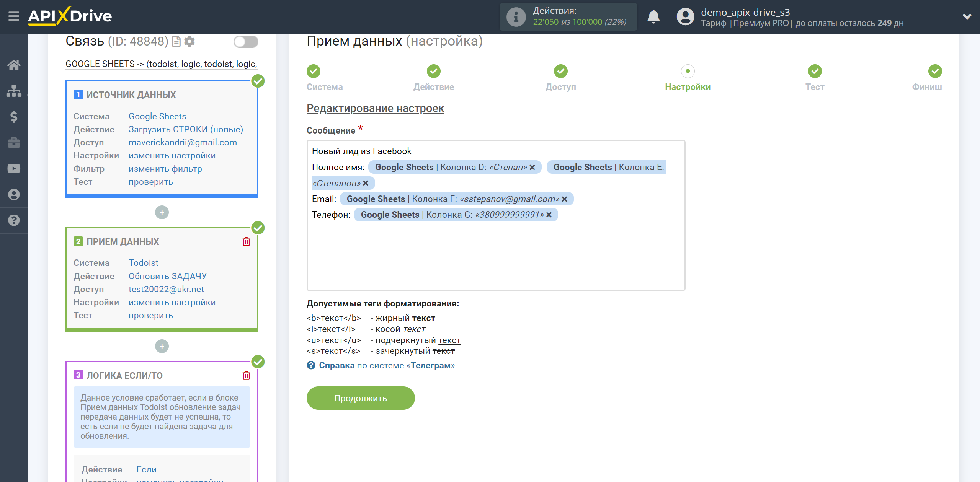Open the Если action link
Screen dimensions: 980x482
point(146,469)
